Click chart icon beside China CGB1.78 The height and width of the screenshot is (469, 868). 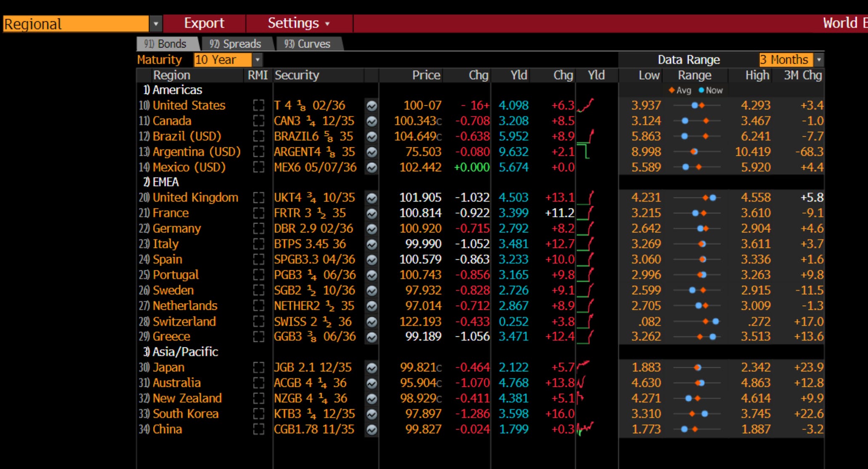(x=372, y=430)
